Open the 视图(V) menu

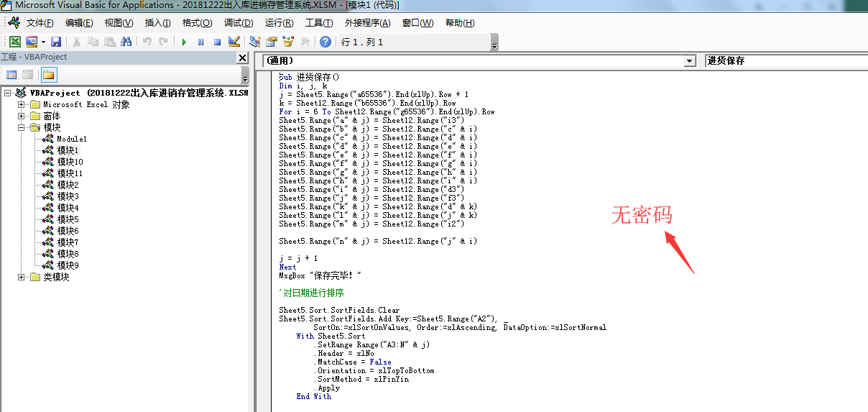tap(119, 23)
